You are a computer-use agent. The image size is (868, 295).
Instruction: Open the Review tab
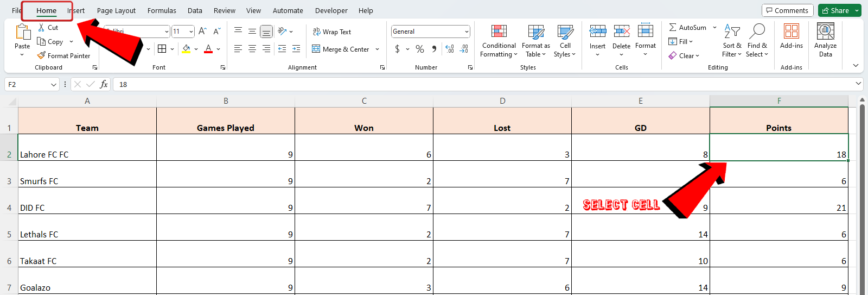[x=225, y=10]
